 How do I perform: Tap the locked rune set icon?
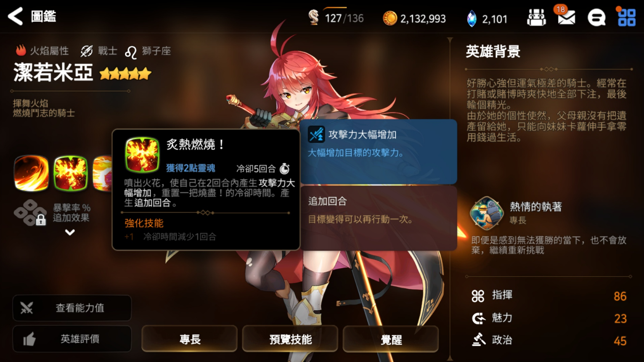30,213
